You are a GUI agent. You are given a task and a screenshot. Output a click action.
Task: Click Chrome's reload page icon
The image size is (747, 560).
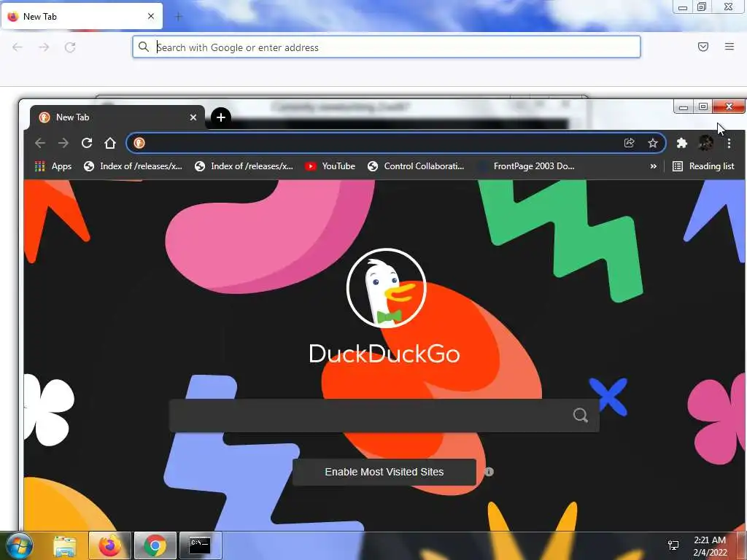coord(87,143)
